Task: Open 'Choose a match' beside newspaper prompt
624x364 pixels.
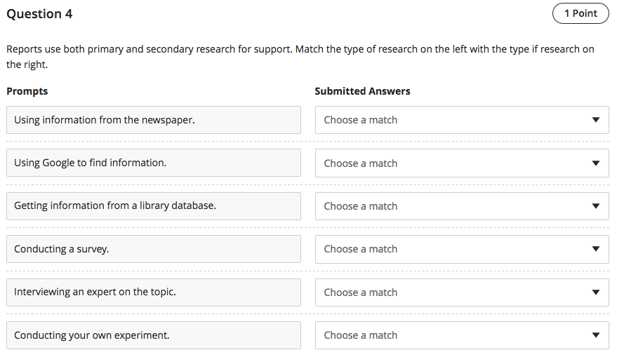Action: [x=449, y=120]
